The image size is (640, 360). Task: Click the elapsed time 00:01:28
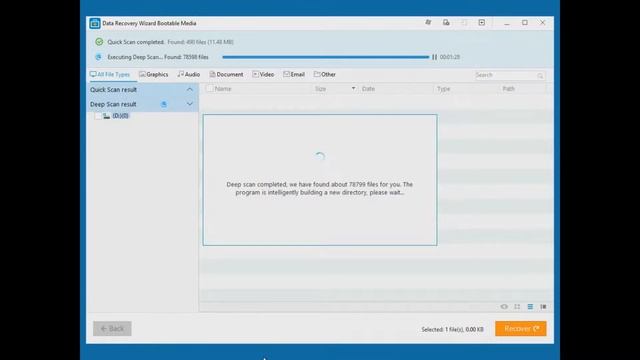pyautogui.click(x=450, y=57)
